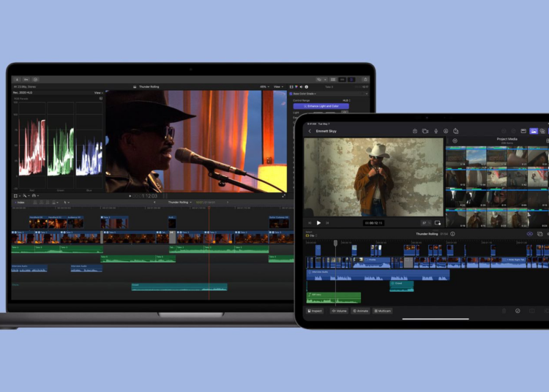Tap the microphone voiceover icon on iPad

(436, 131)
